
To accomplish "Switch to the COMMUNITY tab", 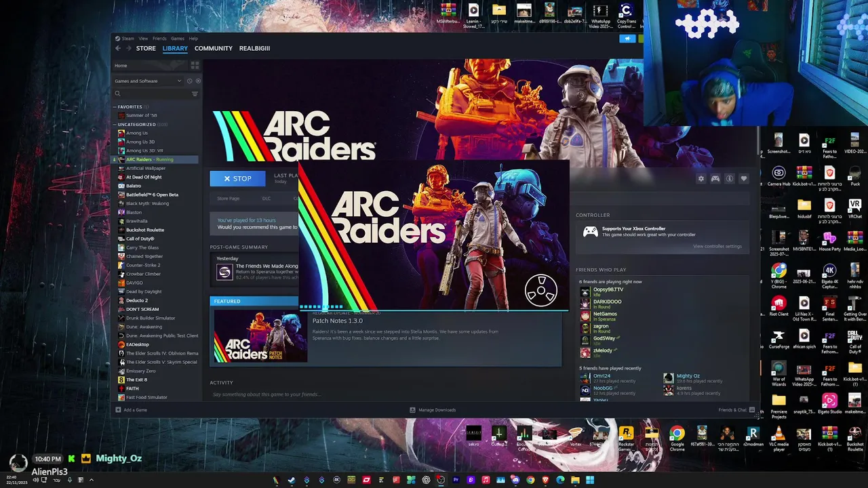I will 214,48.
